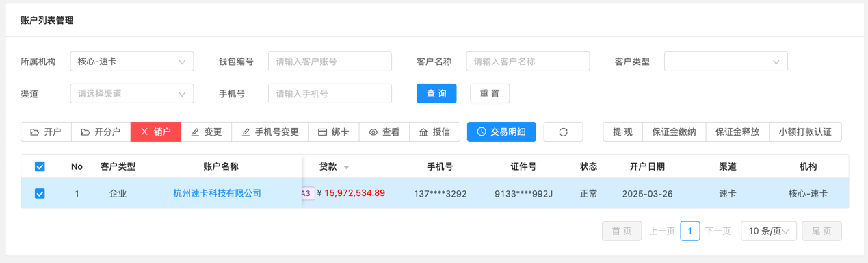This screenshot has height=263, width=868.
Task: Click the 小额打款认证 button
Action: pos(805,131)
